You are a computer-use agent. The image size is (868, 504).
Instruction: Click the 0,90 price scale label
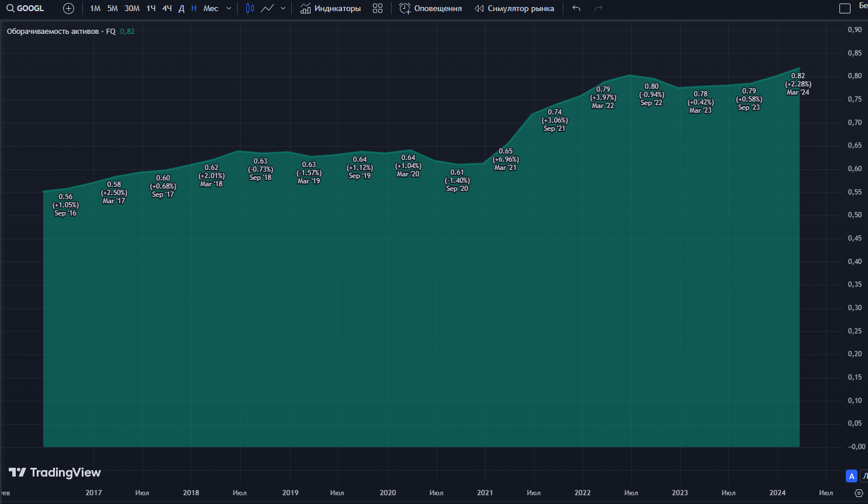[855, 30]
